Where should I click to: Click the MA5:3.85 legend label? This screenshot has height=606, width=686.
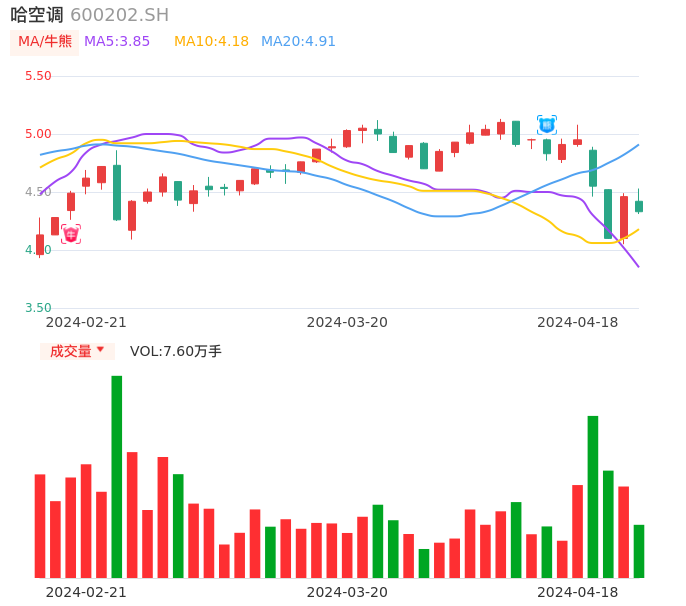[x=117, y=42]
